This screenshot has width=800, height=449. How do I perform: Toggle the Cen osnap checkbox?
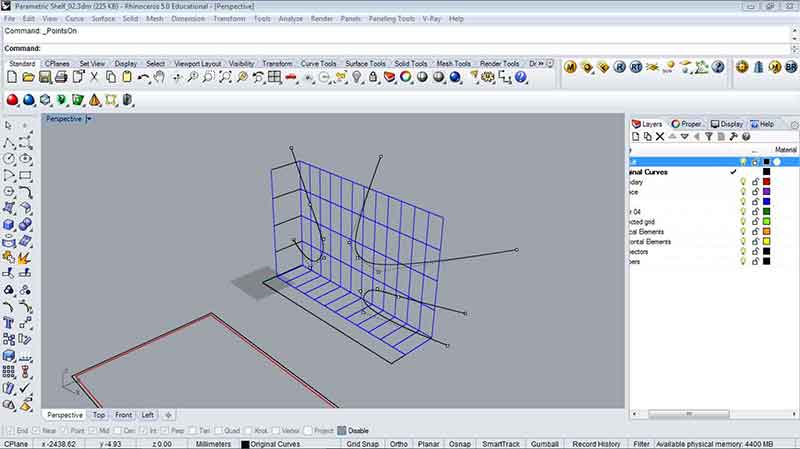117,431
